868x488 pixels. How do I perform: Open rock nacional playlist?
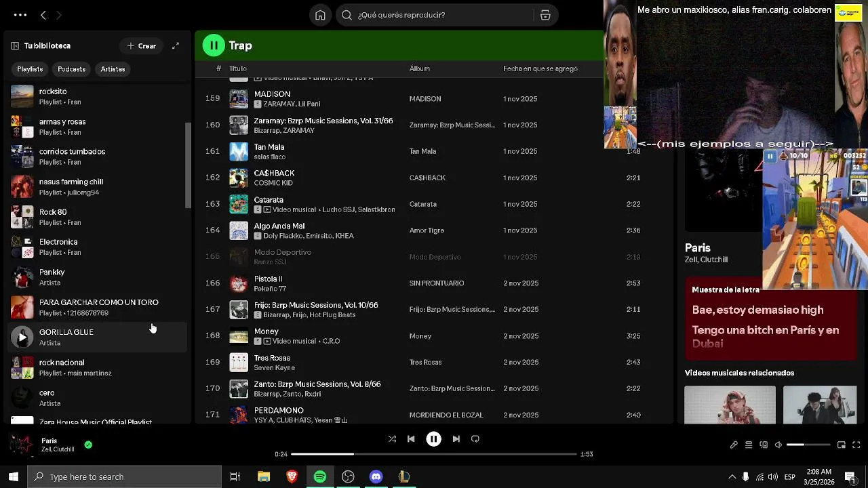[x=98, y=367]
